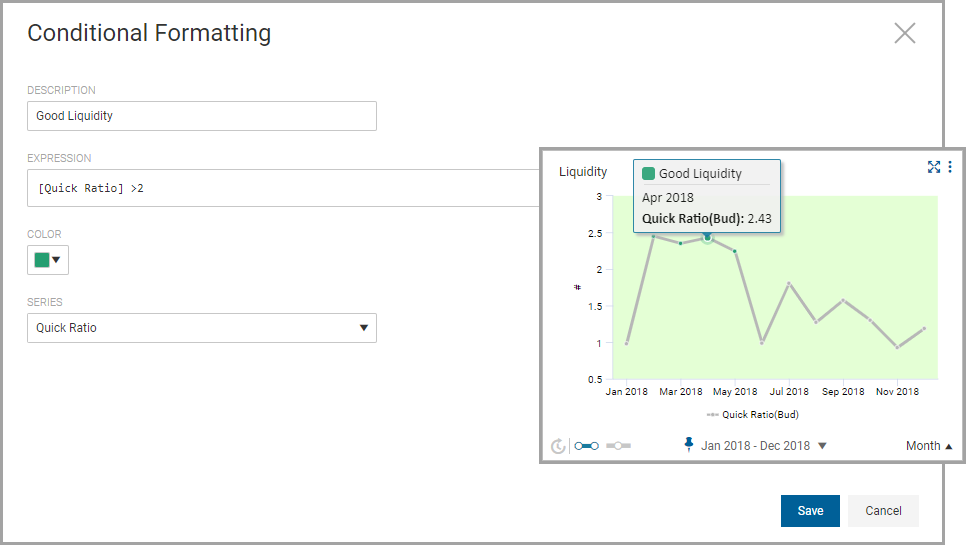967x545 pixels.
Task: Open the Jan 2018 - Dec 2018 dropdown
Action: click(763, 446)
